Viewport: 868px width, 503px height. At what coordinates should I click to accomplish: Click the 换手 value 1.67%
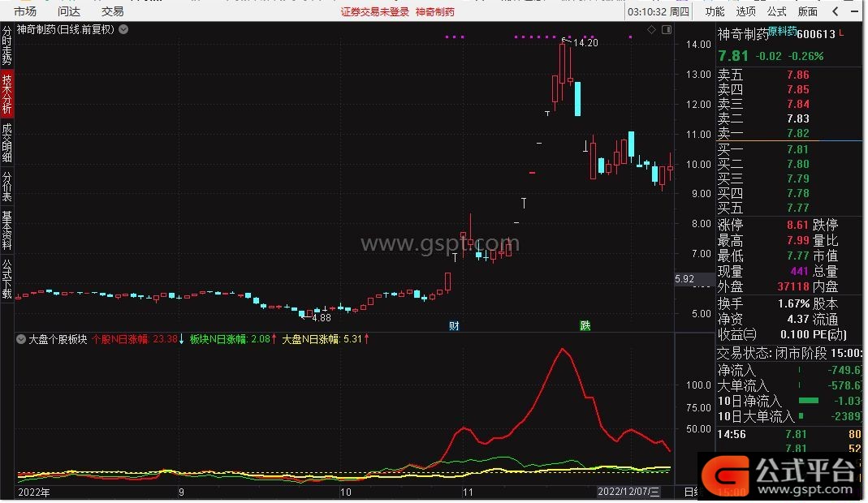tap(794, 303)
